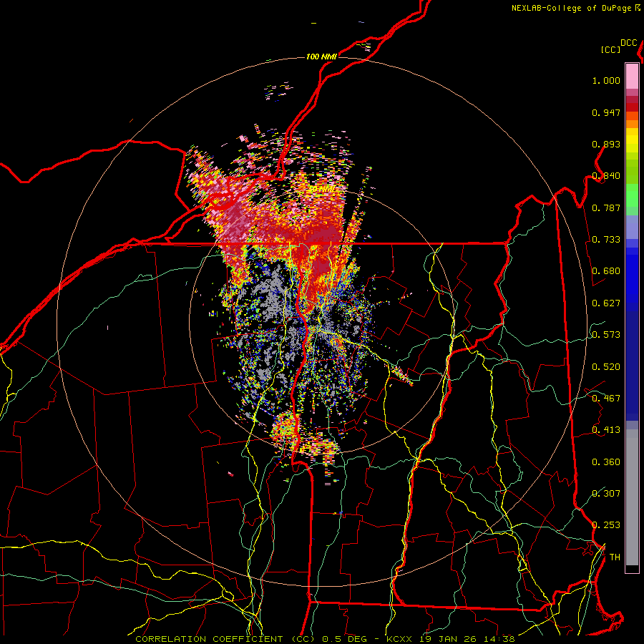Click the 0.520 scale value
The width and height of the screenshot is (644, 644).
pos(606,367)
